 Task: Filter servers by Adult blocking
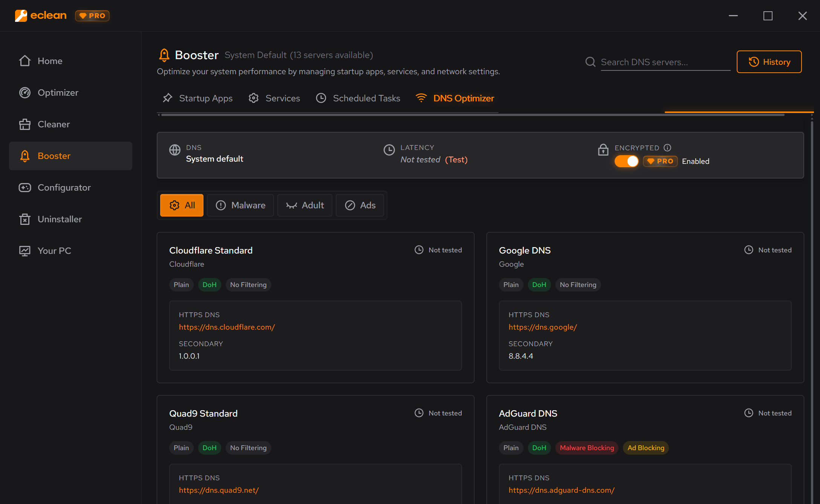coord(305,205)
